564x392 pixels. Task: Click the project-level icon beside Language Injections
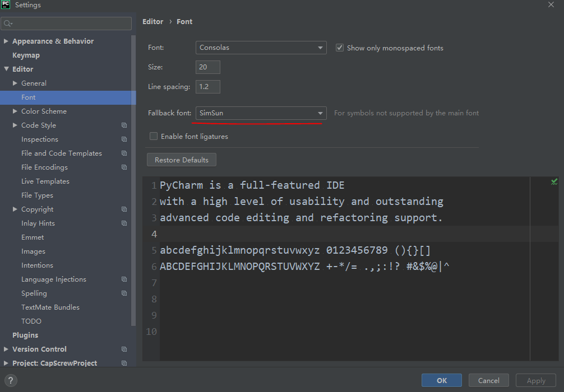pos(124,279)
